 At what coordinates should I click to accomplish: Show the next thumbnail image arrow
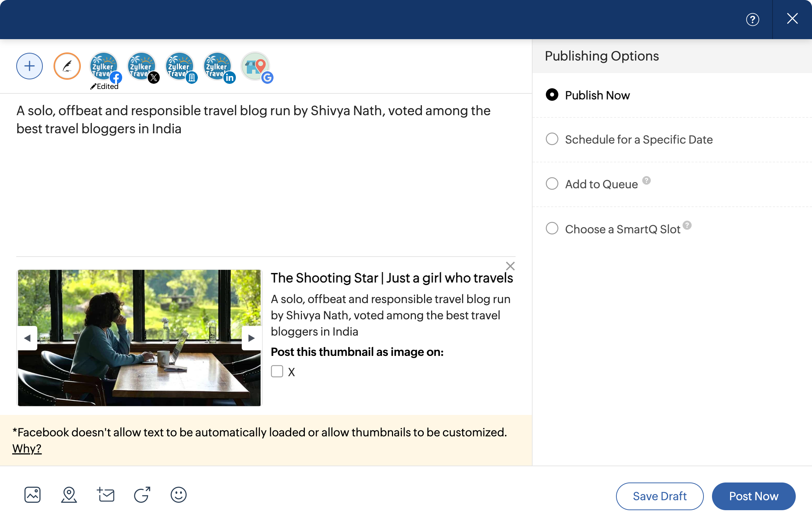click(x=251, y=338)
